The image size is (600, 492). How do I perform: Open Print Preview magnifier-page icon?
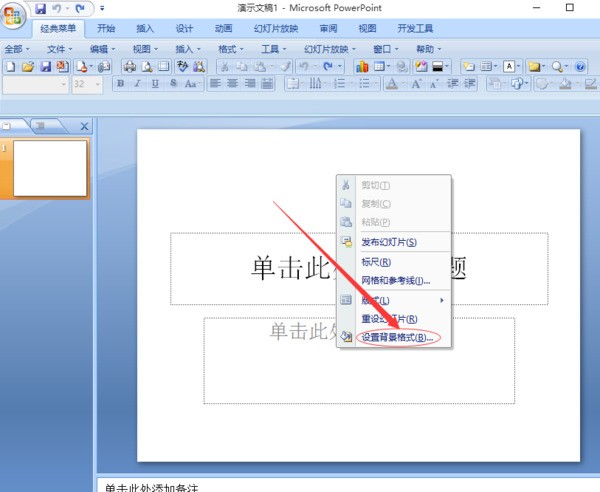[x=147, y=67]
